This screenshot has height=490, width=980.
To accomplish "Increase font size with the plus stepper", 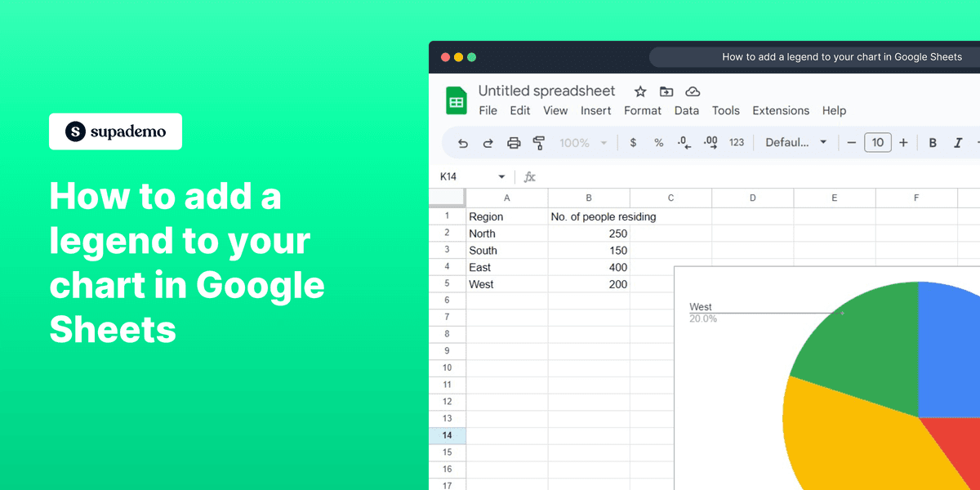I will tap(904, 142).
